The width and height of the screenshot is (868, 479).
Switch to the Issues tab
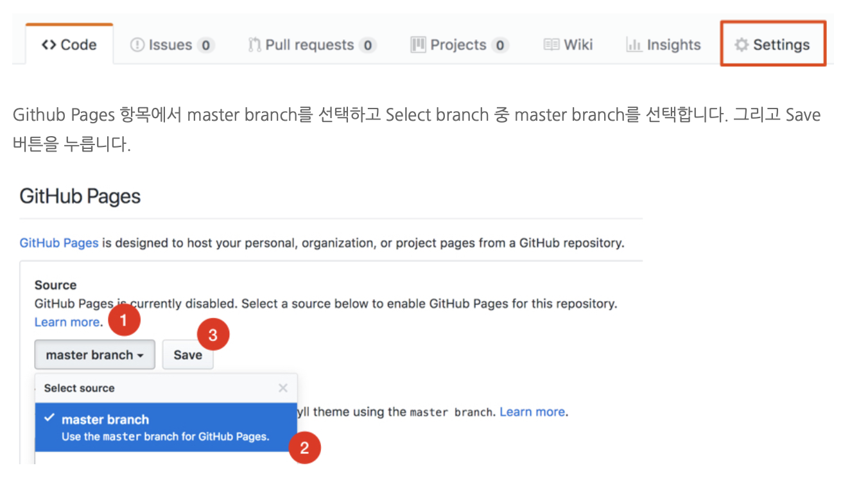pyautogui.click(x=171, y=45)
